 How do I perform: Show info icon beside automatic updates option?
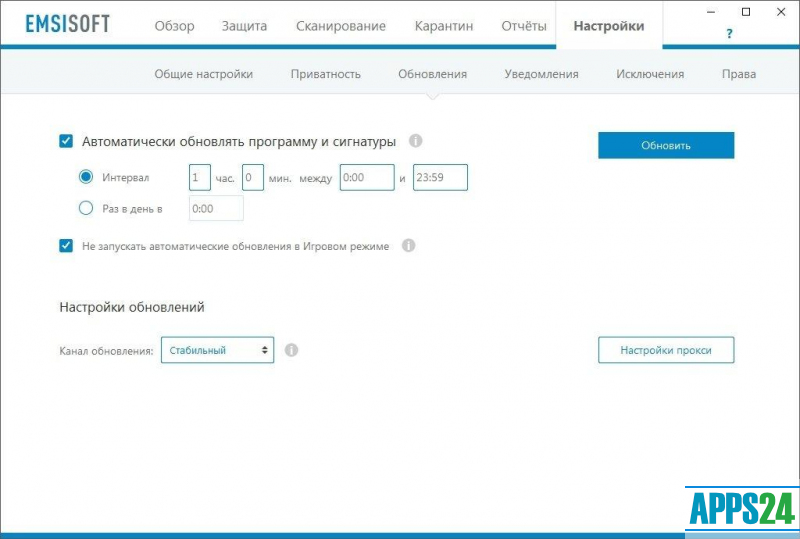point(416,141)
